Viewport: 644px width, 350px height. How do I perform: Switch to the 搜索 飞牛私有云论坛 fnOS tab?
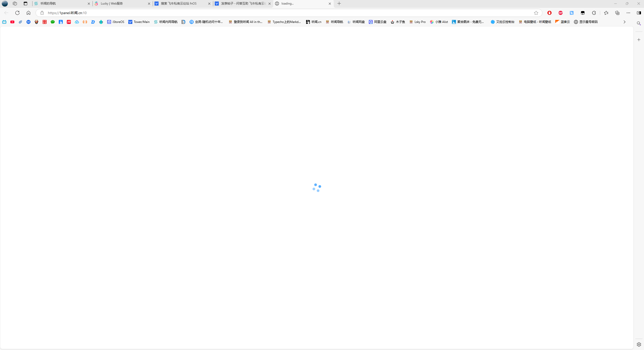coord(182,4)
